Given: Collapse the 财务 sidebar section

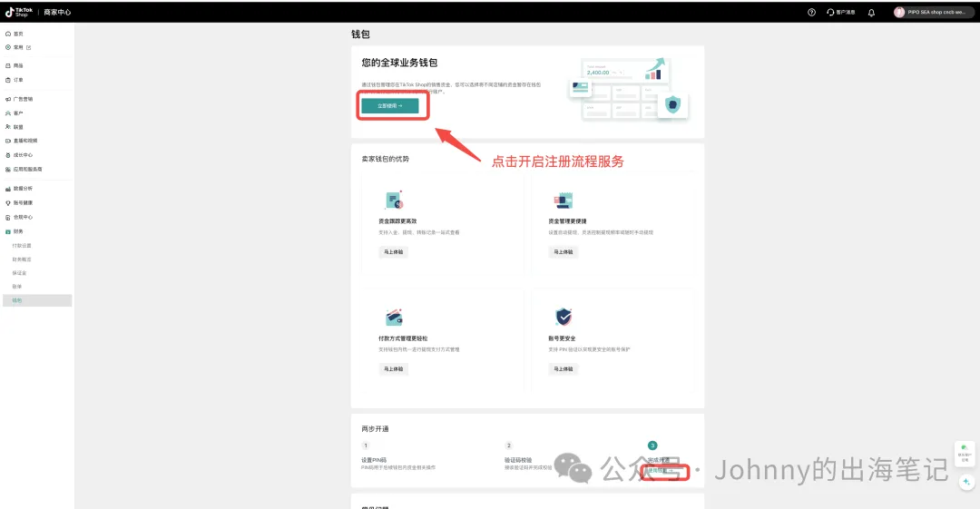Looking at the screenshot, I should (x=18, y=231).
